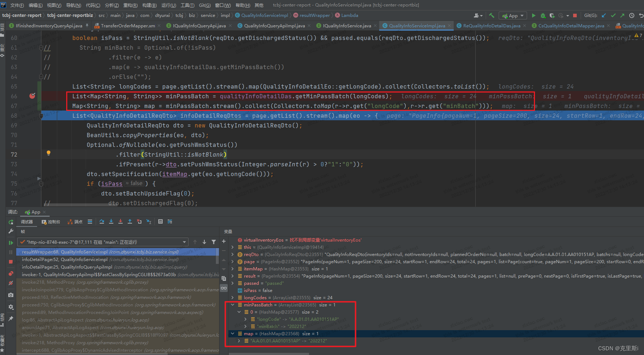
Task: Stop the App with the red square icon
Action: click(x=575, y=15)
